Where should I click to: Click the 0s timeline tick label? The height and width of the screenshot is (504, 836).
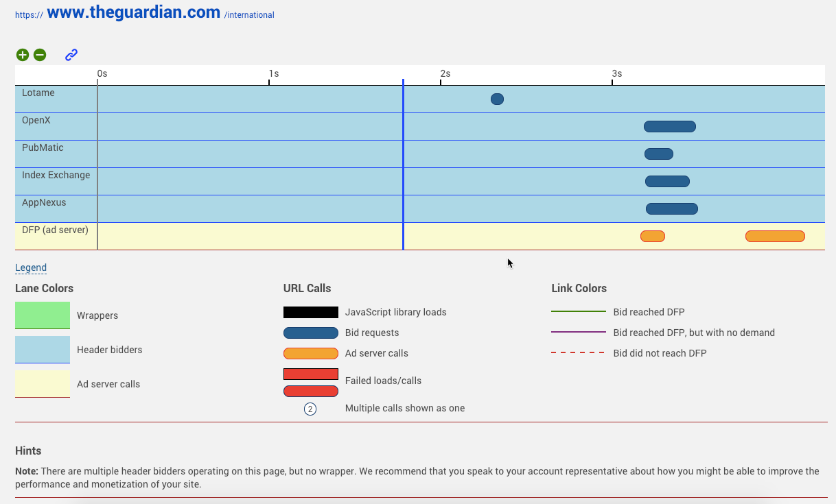102,73
